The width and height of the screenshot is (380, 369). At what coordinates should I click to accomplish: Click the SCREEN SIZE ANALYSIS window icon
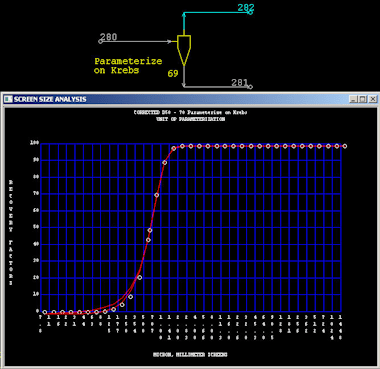click(8, 99)
